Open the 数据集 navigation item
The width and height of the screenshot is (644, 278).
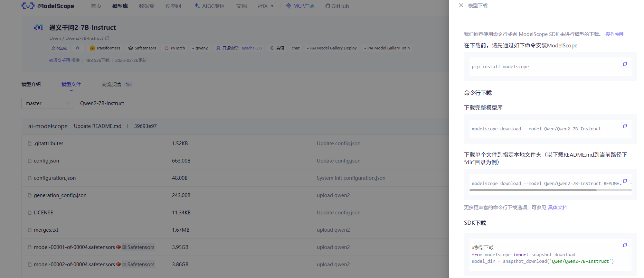pos(146,6)
